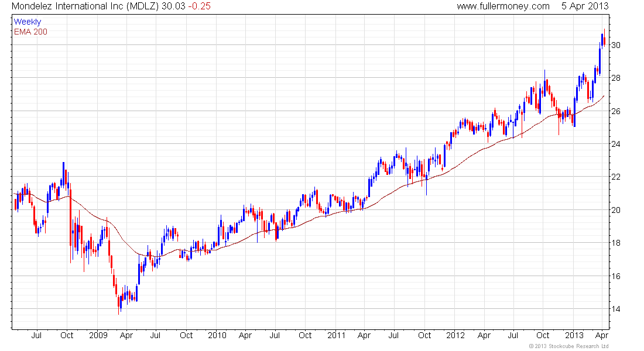Click the 16 price axis label

coord(616,276)
